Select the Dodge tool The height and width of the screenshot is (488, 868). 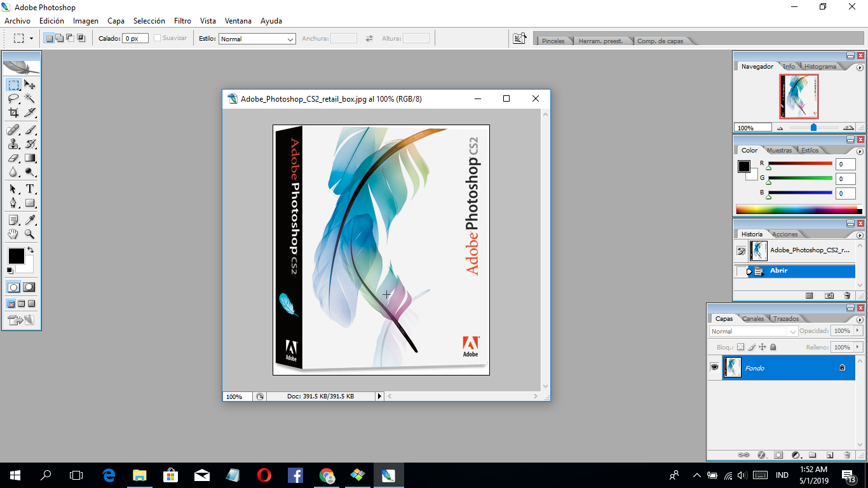click(x=30, y=172)
